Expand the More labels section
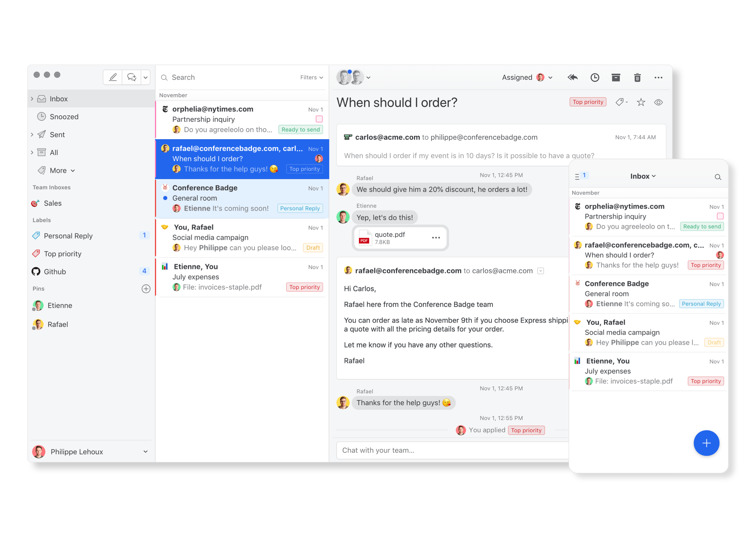Viewport: 756px width, 538px height. [x=62, y=170]
